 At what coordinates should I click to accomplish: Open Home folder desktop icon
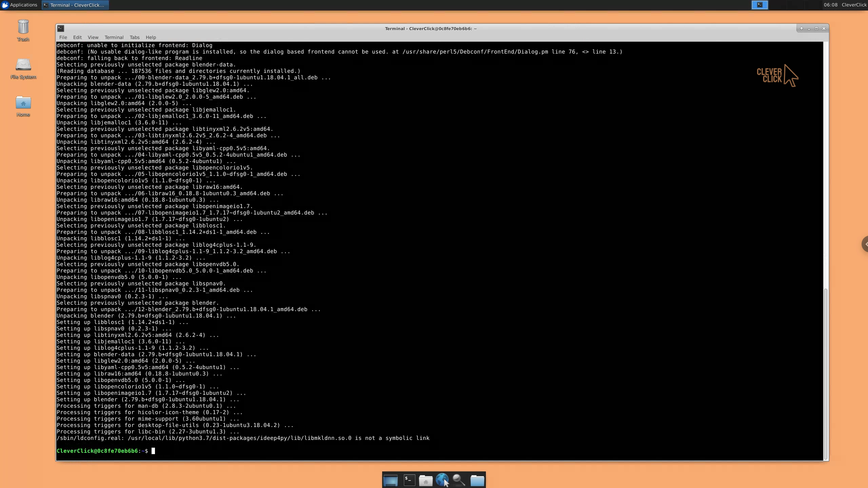pos(23,105)
